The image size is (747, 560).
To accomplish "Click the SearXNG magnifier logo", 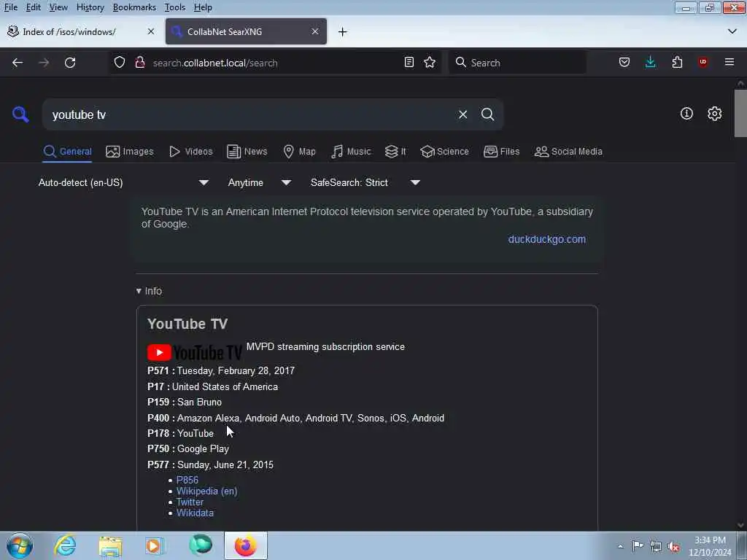I will click(x=20, y=114).
